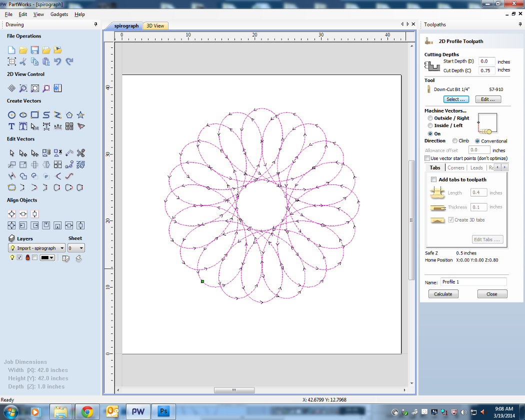Click the next document tab arrow above the canvas
The height and width of the screenshot is (420, 525).
tap(407, 24)
